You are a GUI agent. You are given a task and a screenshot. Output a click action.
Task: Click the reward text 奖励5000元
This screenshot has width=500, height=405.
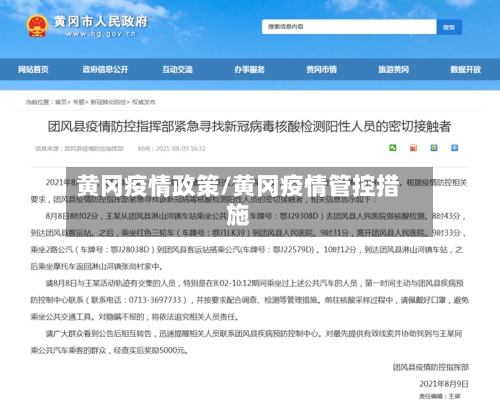pos(165,350)
